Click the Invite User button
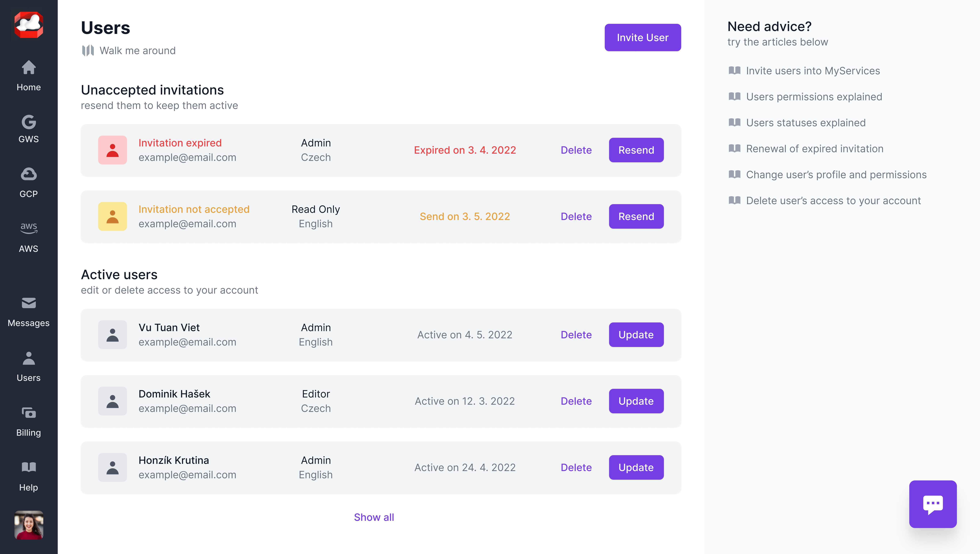 pyautogui.click(x=642, y=37)
